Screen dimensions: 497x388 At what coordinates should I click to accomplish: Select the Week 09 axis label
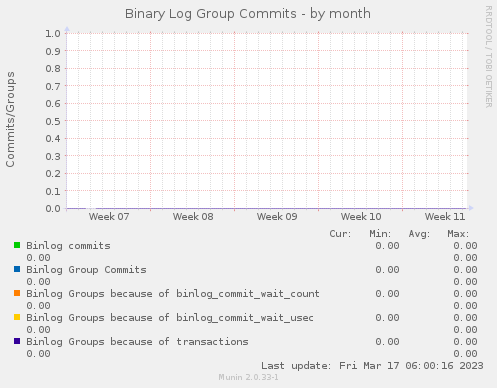coord(277,217)
